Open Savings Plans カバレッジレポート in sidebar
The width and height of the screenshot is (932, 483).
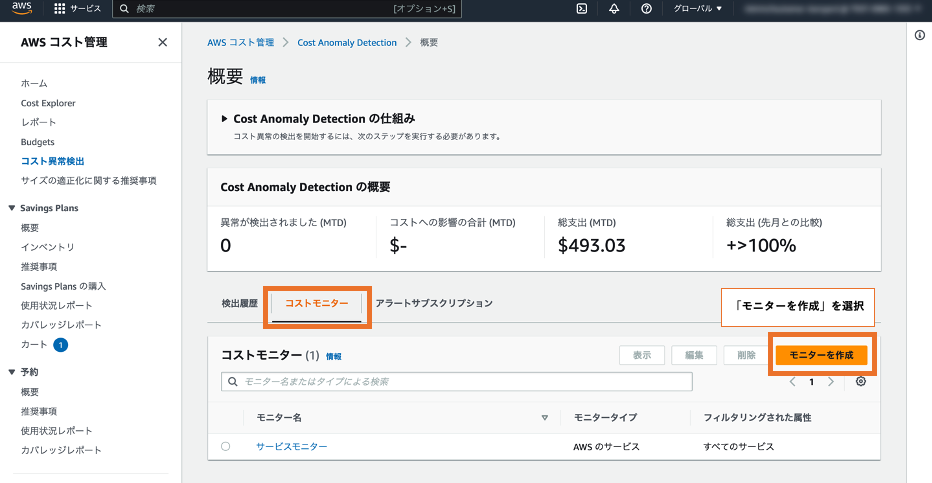[61, 324]
